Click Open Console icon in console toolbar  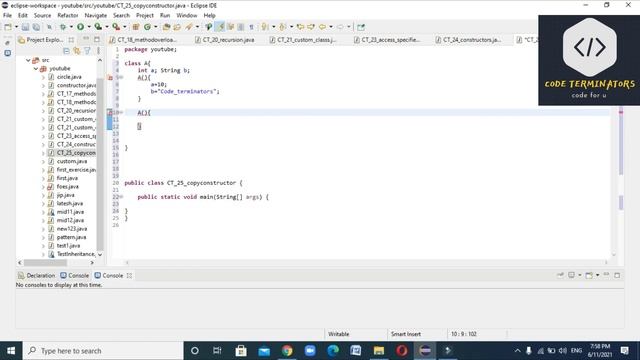589,276
